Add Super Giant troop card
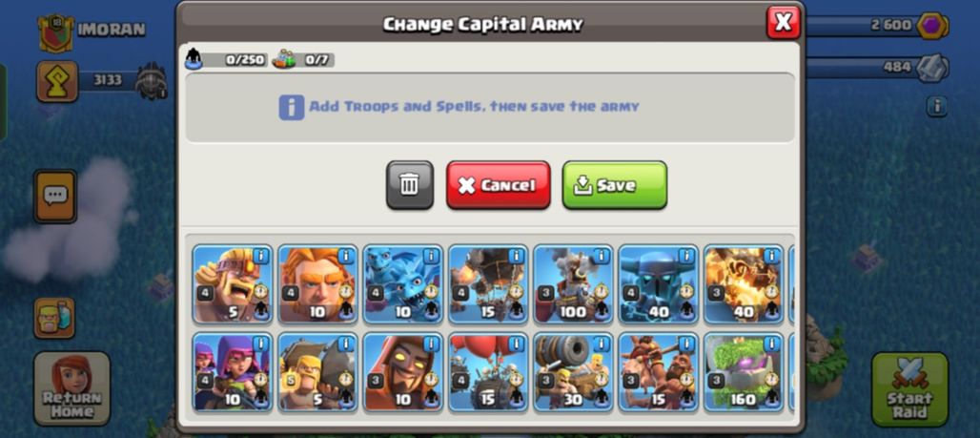Screen dimensions: 980x438 pos(317,284)
